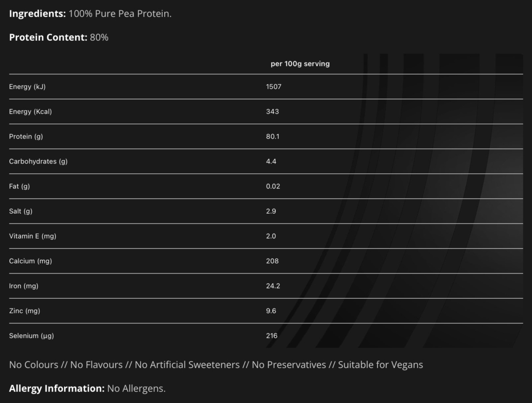The height and width of the screenshot is (403, 532).
Task: Select the Carbohydrates (g) row label
Action: [38, 162]
